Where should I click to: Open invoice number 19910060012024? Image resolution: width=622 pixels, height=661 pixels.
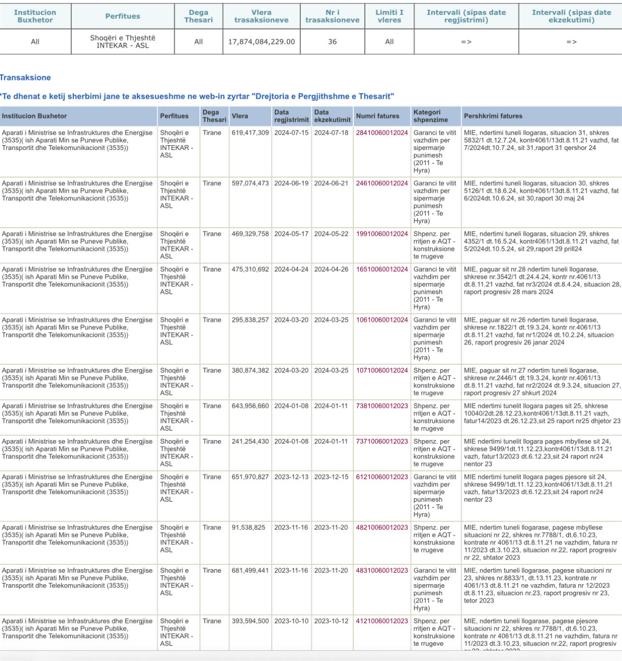click(x=382, y=234)
